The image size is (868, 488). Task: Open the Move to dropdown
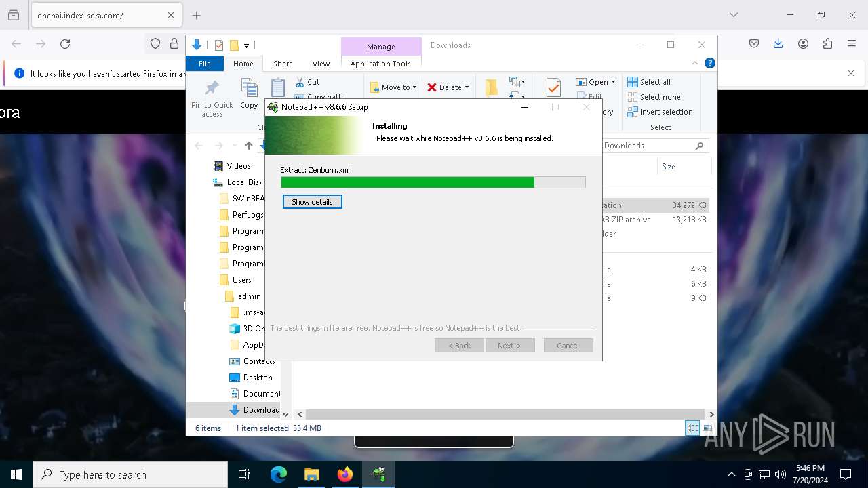coord(394,87)
